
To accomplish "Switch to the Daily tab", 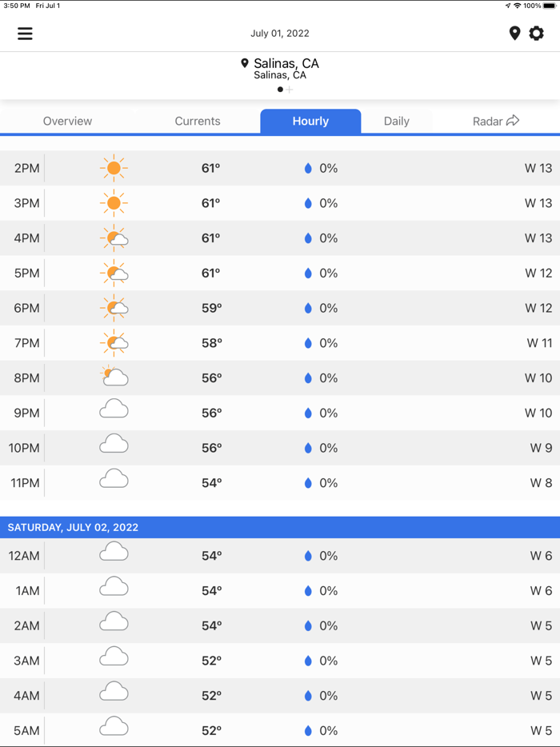I will pyautogui.click(x=397, y=121).
